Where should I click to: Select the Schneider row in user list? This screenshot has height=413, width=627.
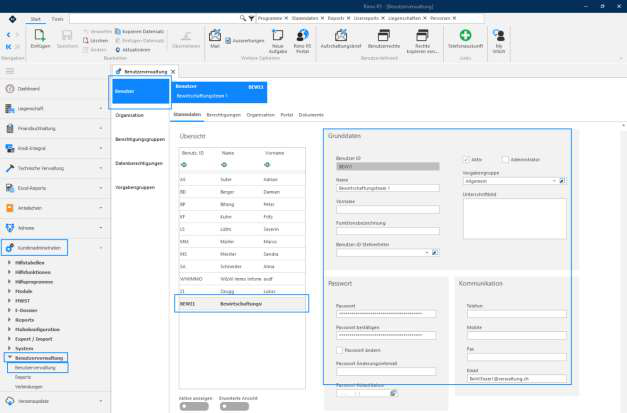[242, 266]
